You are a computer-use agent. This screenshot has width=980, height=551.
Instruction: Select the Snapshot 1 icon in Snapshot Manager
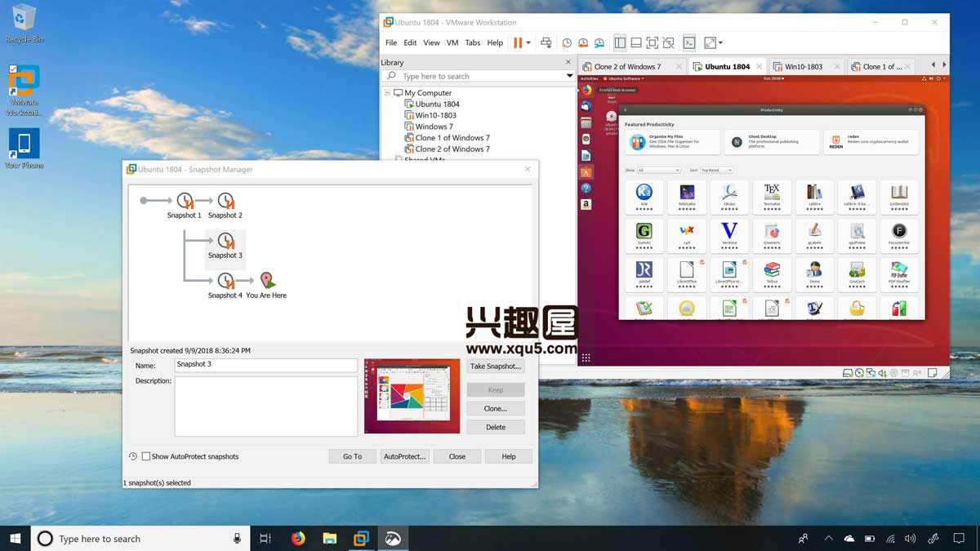click(185, 201)
